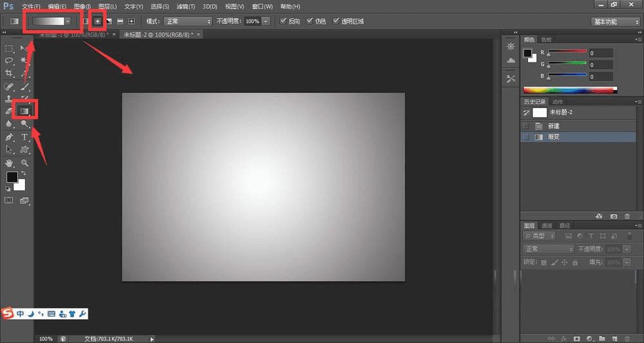Click the radial gradient style icon
The image size is (644, 343).
97,21
